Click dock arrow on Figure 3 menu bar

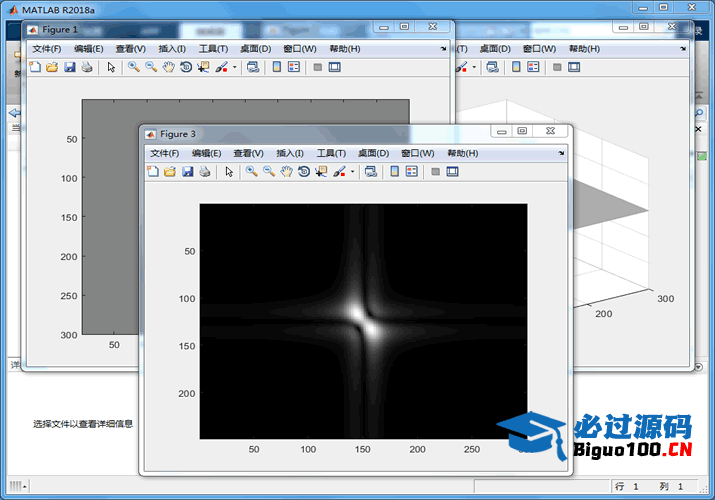[x=561, y=153]
